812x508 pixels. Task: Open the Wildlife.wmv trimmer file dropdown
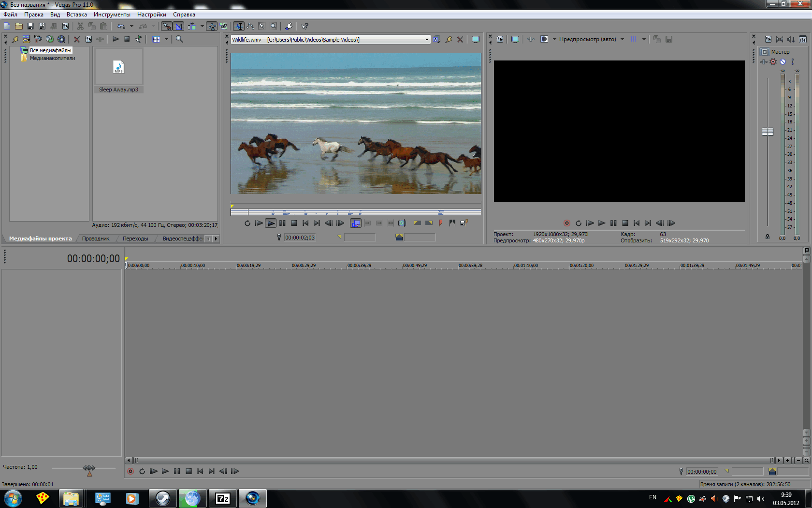427,40
